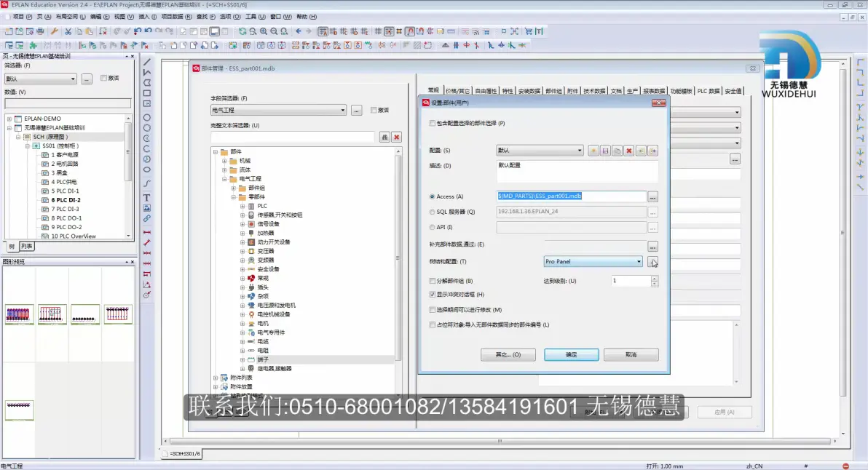
Task: Check 选择期间可以进行修改 (M) checkbox
Action: tap(433, 310)
